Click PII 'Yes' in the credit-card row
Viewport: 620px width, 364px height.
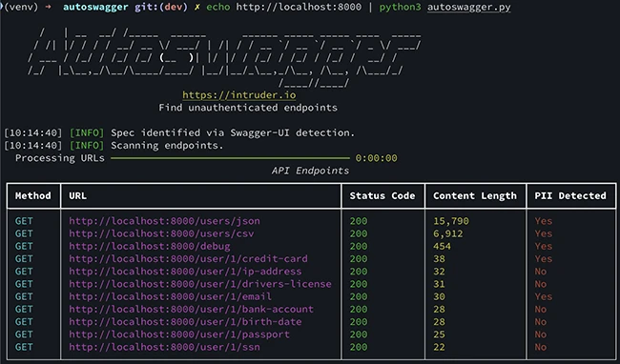(544, 259)
